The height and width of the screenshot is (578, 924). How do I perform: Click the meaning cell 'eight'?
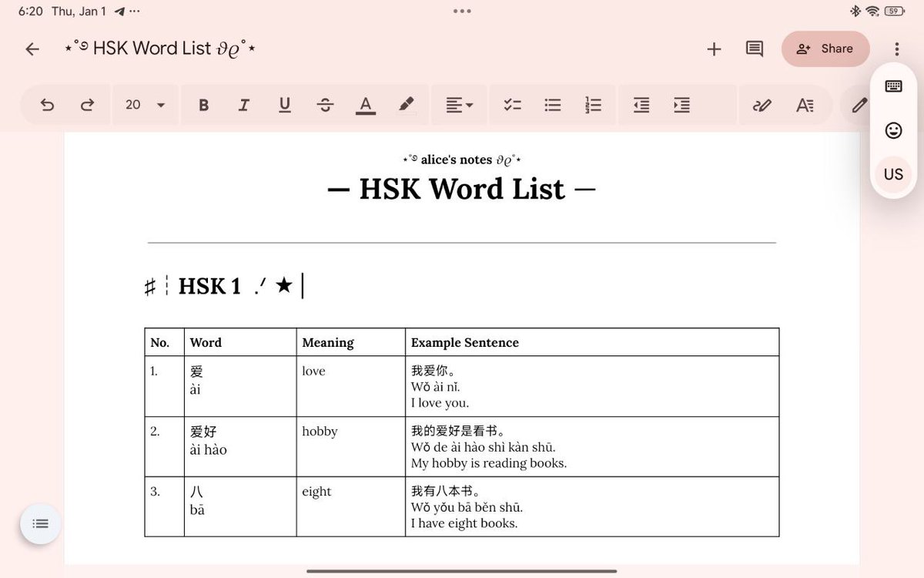pyautogui.click(x=350, y=506)
